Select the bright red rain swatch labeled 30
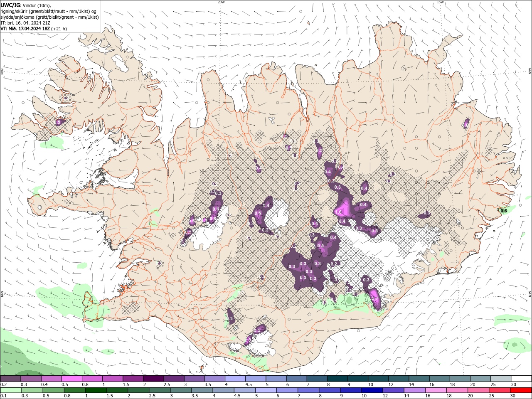Viewport: 532px width, 399px height. click(521, 390)
